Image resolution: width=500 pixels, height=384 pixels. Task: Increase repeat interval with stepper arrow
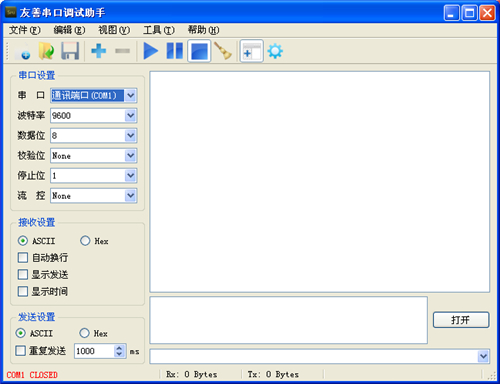pos(119,348)
